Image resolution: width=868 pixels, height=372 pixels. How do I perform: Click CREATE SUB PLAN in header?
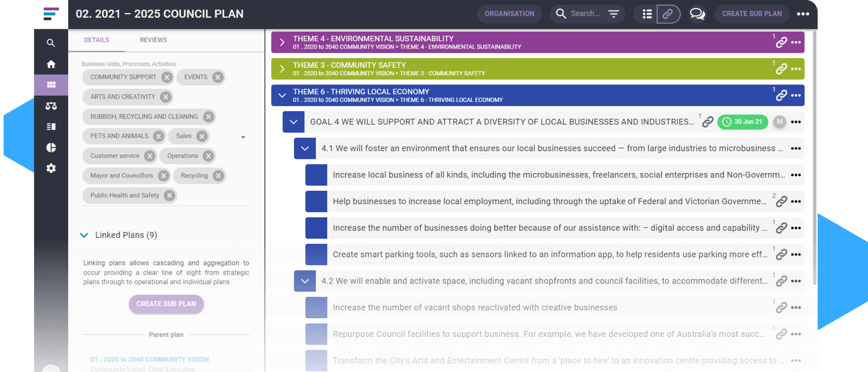click(x=752, y=14)
